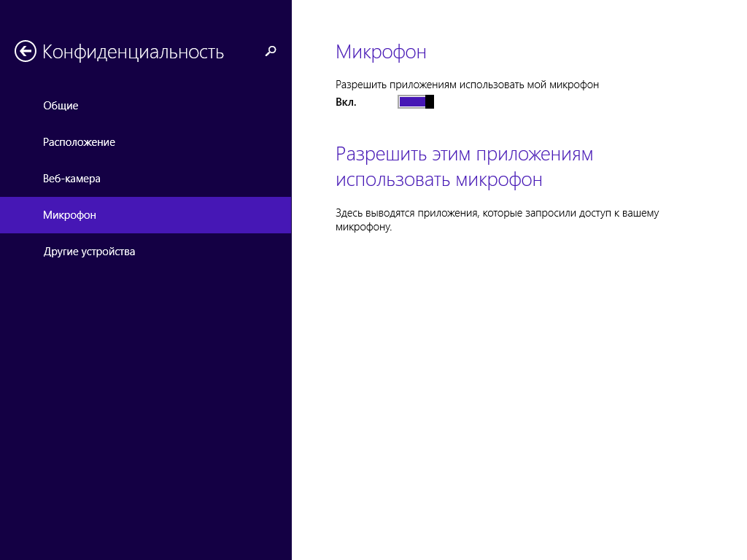The height and width of the screenshot is (560, 747).
Task: Click the Разрешить этим приложениям heading line
Action: pyautogui.click(x=464, y=155)
